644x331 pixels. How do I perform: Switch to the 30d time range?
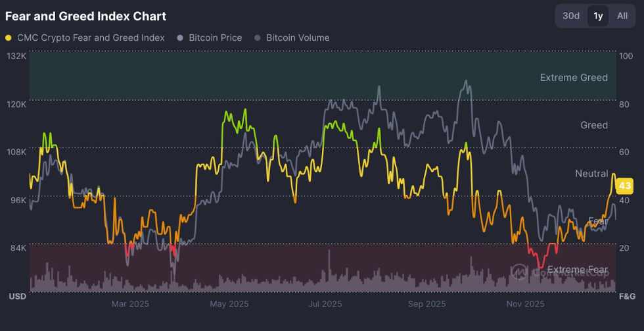point(571,16)
